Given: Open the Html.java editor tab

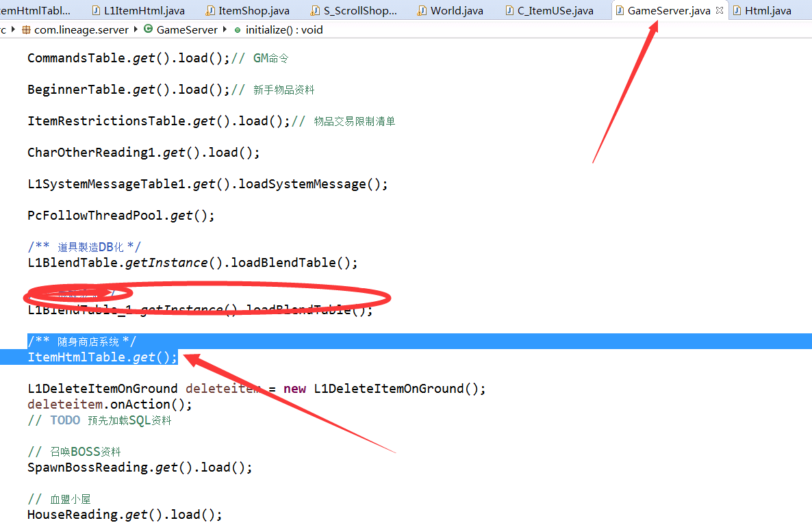Looking at the screenshot, I should pyautogui.click(x=768, y=10).
